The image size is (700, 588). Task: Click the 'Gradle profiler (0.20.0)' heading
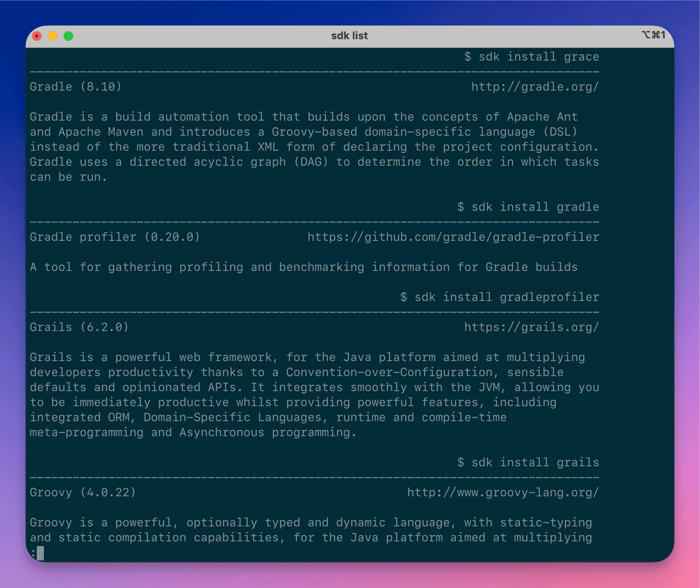[x=115, y=237]
